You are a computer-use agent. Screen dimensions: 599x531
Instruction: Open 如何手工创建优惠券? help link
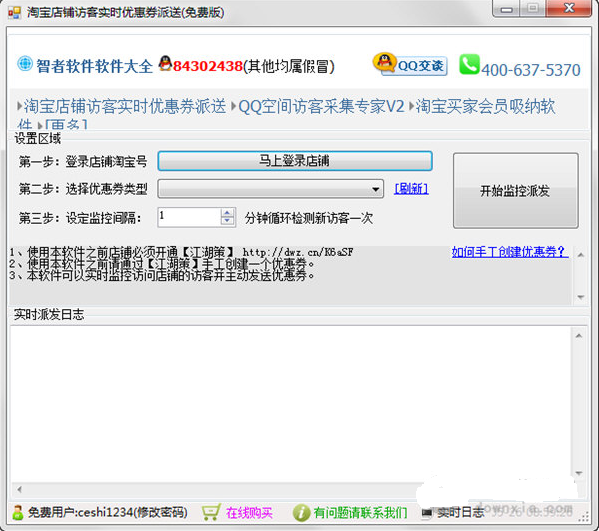510,252
